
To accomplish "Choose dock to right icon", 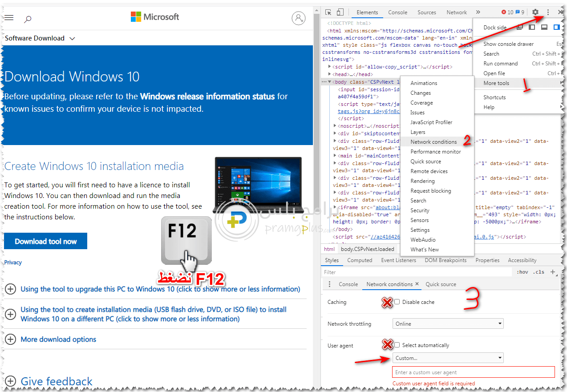I will 556,27.
